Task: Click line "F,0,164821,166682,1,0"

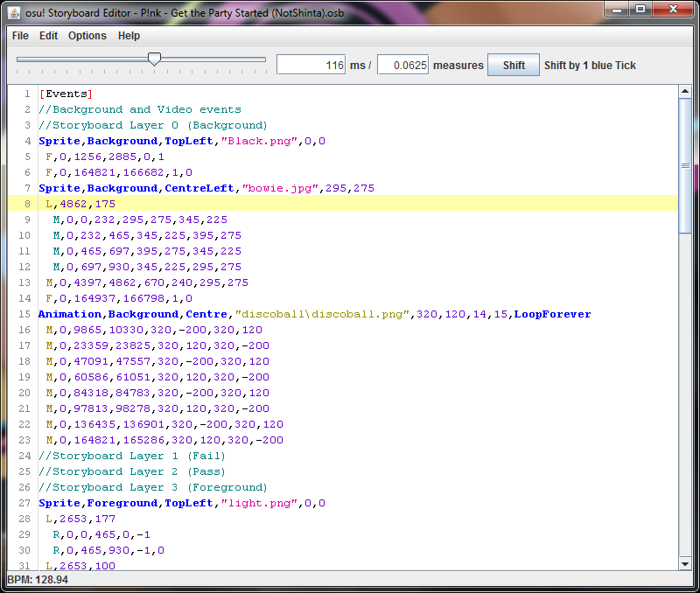Action: click(x=119, y=172)
